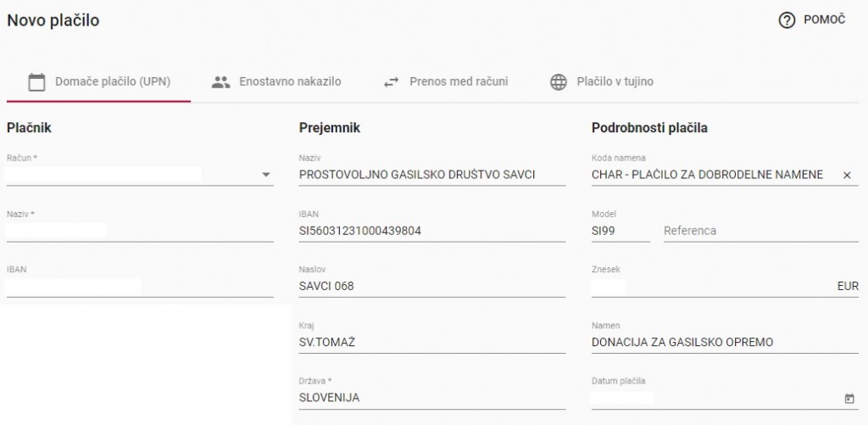Switch to the Plačilo v tujino tab

coord(615,82)
